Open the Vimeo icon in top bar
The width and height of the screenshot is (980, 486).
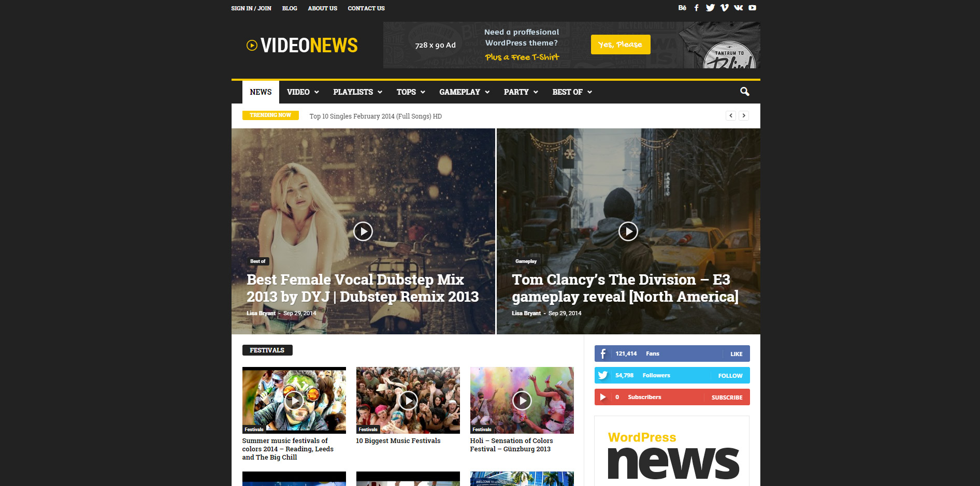click(724, 8)
